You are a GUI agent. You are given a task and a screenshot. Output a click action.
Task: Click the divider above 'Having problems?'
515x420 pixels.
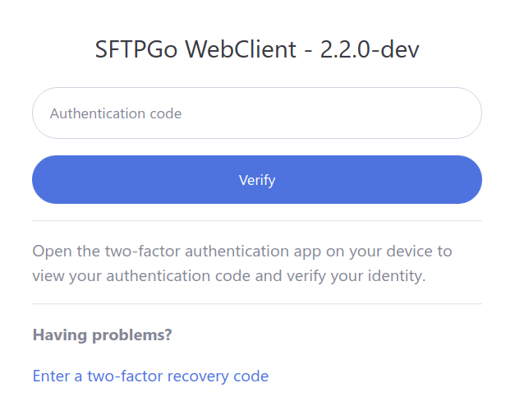256,303
